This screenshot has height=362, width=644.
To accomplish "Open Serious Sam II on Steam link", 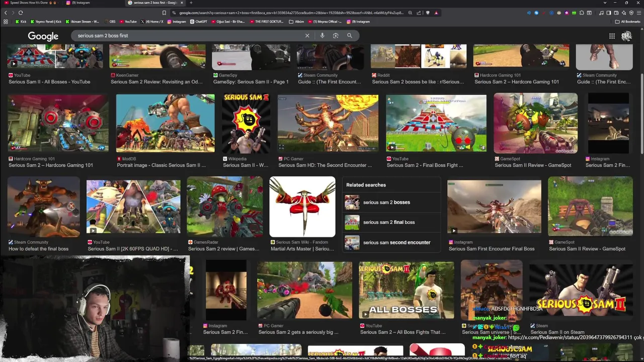I will coord(557,332).
